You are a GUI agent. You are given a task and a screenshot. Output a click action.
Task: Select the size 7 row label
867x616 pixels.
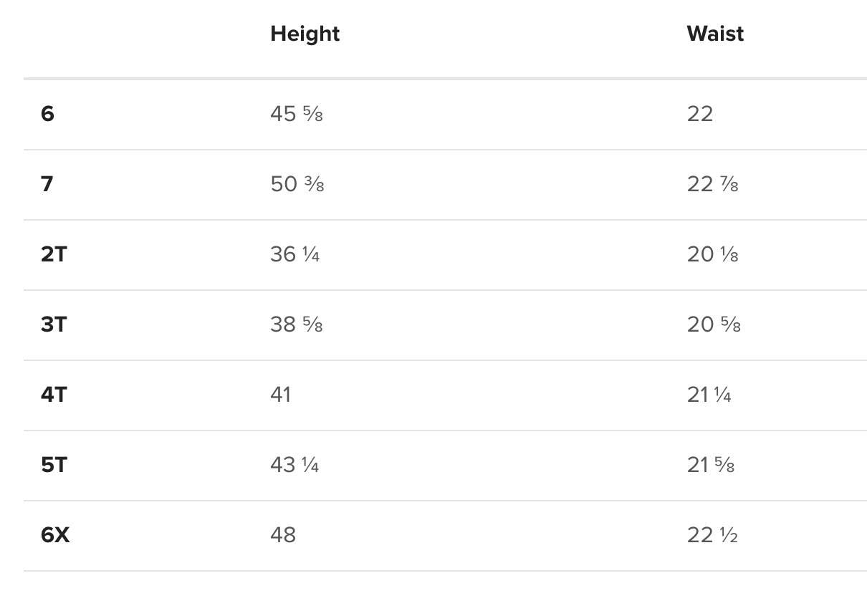click(x=47, y=184)
